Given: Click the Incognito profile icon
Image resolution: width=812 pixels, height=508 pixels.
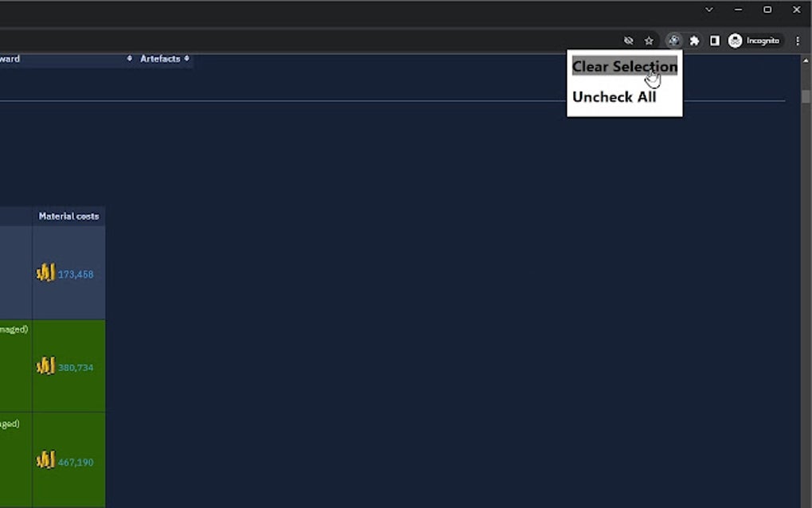Looking at the screenshot, I should 734,40.
